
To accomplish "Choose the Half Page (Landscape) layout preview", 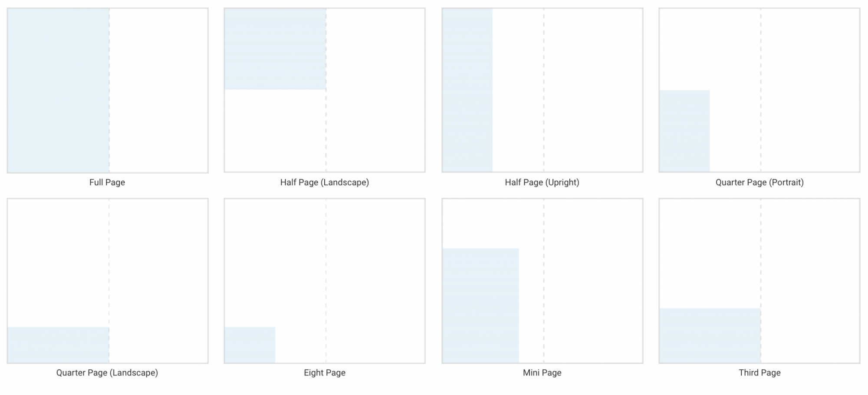I will [x=325, y=90].
